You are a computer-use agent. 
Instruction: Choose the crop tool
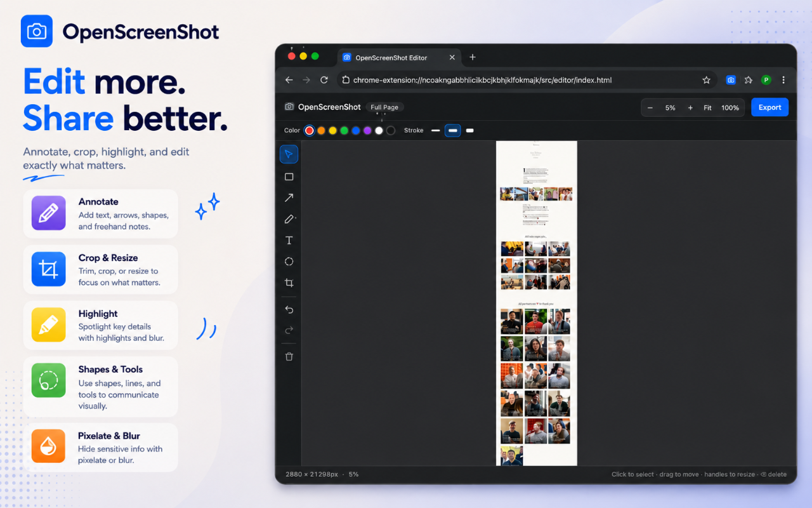tap(289, 283)
